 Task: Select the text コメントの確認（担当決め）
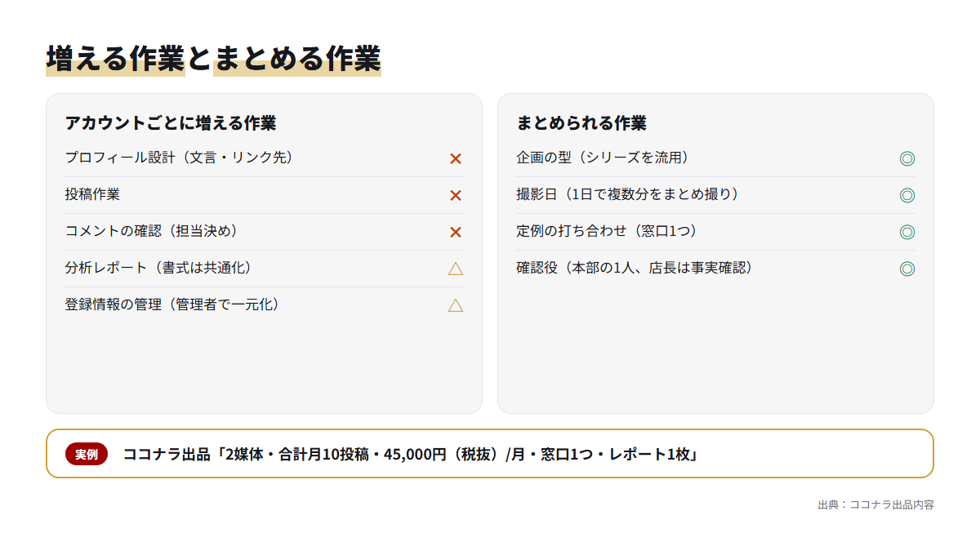(x=154, y=231)
